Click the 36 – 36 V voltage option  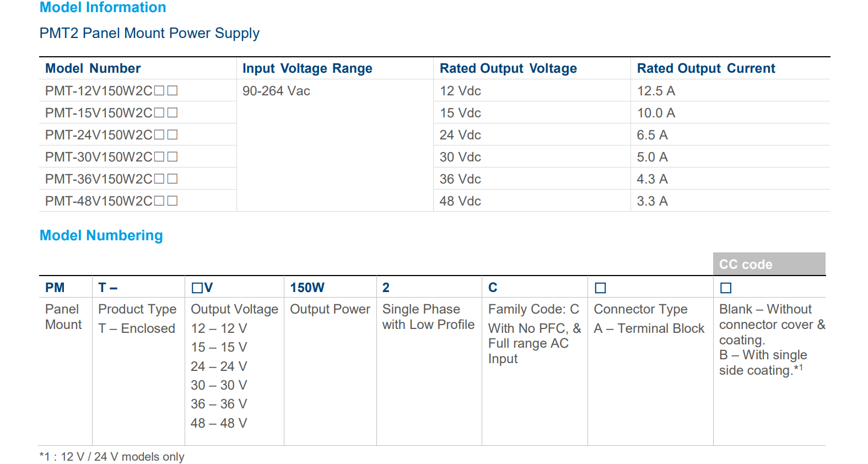point(219,404)
